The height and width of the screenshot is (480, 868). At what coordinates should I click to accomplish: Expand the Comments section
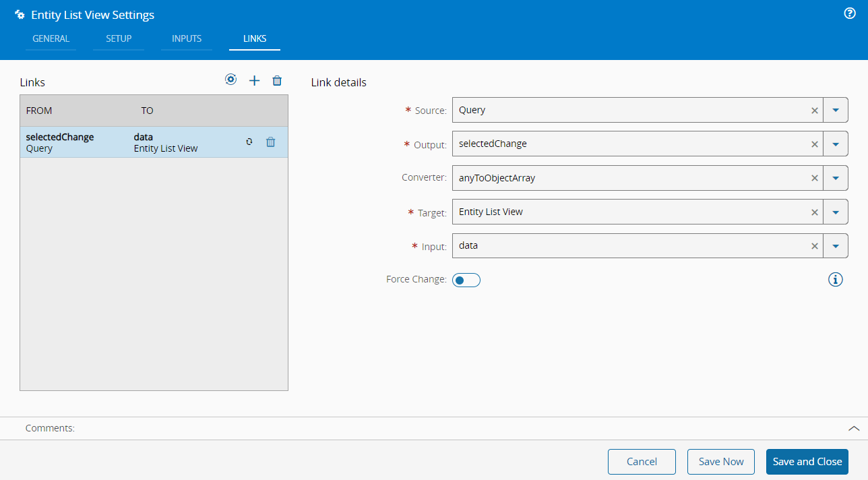click(853, 428)
